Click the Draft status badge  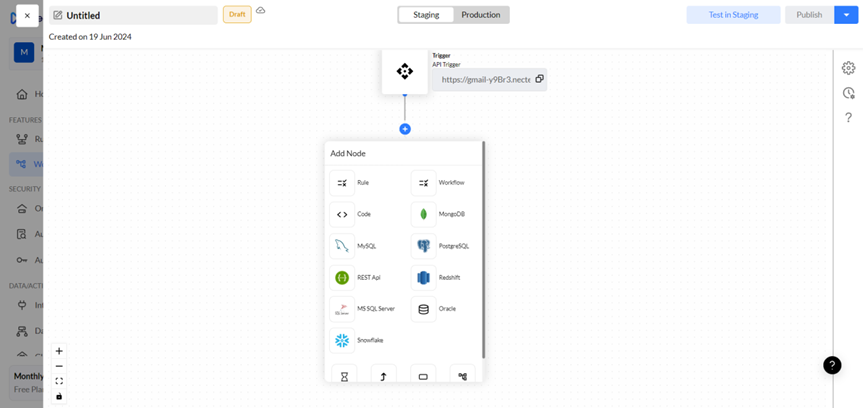pos(237,14)
